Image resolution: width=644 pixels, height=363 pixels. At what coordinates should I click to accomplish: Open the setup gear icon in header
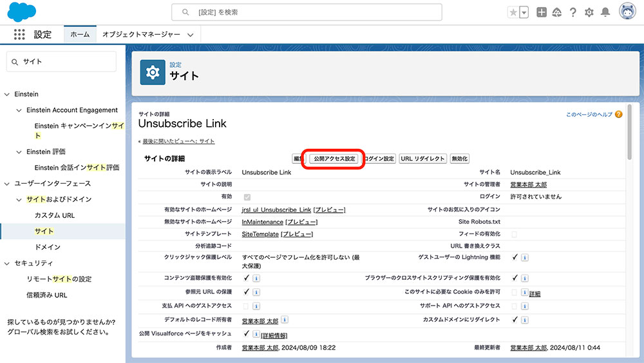click(589, 12)
